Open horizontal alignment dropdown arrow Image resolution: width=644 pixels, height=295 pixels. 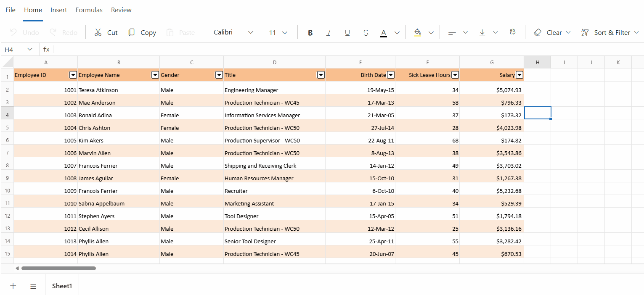click(x=465, y=32)
